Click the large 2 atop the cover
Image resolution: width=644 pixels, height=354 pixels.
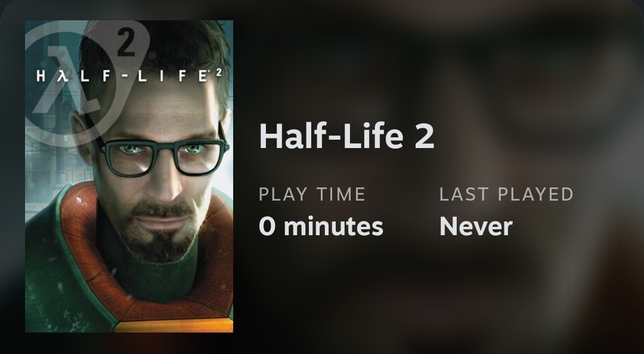[126, 42]
